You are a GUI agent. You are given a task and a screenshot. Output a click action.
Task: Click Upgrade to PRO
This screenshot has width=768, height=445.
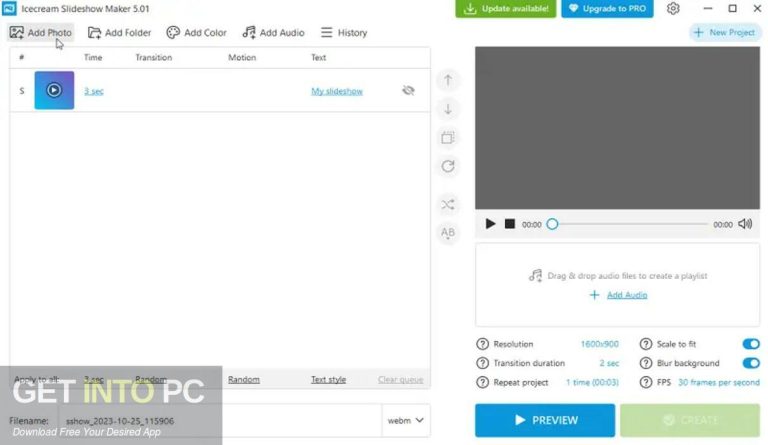click(x=607, y=9)
